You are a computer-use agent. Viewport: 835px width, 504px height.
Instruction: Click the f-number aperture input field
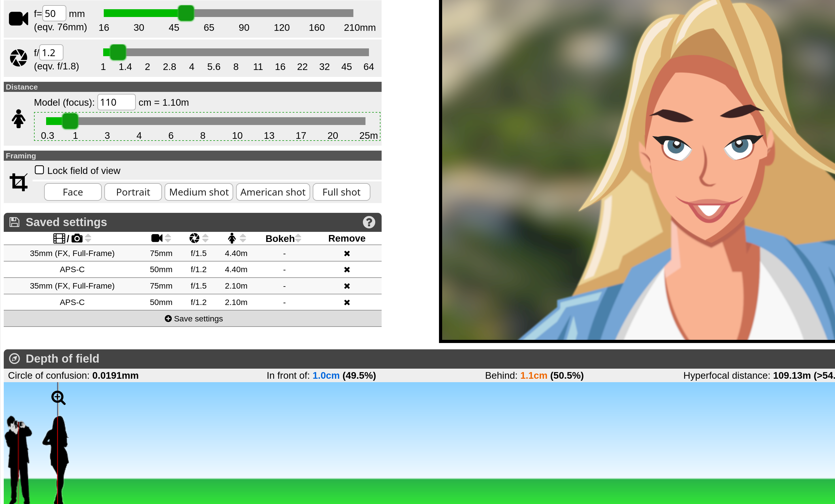51,52
